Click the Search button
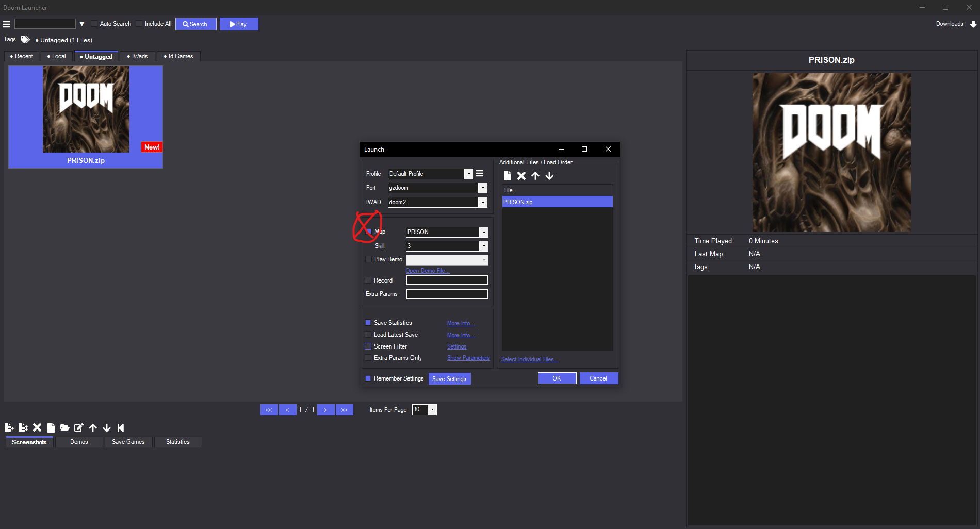 pos(196,24)
